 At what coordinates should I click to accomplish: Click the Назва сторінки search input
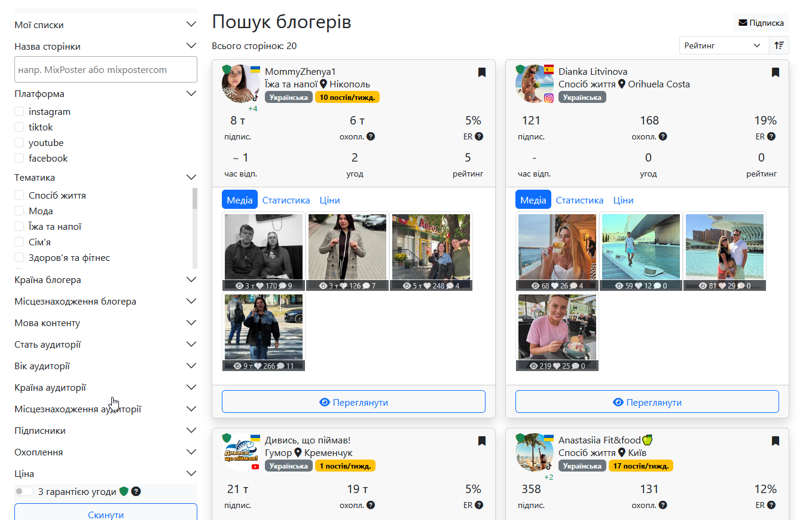coord(105,70)
